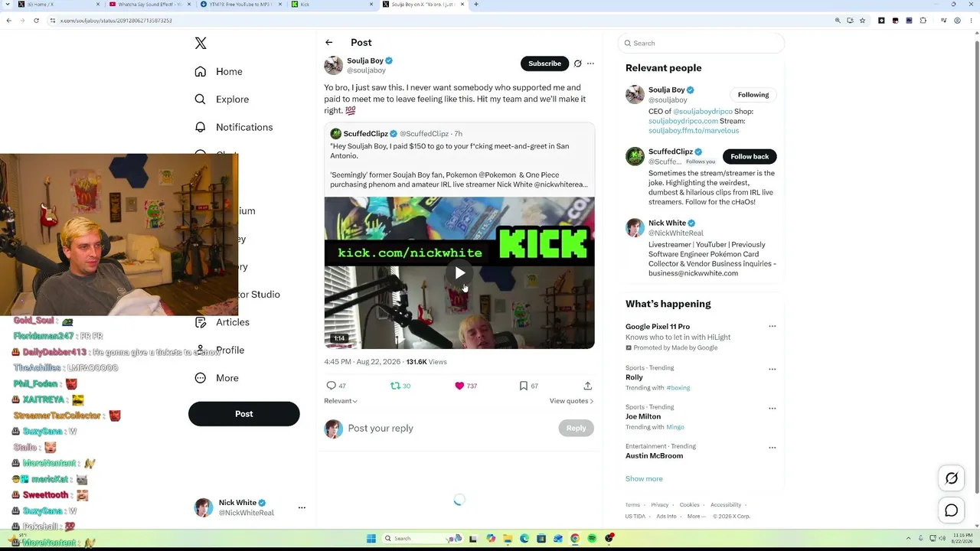Image resolution: width=980 pixels, height=551 pixels.
Task: Bookmark this page with the star icon
Action: (862, 21)
